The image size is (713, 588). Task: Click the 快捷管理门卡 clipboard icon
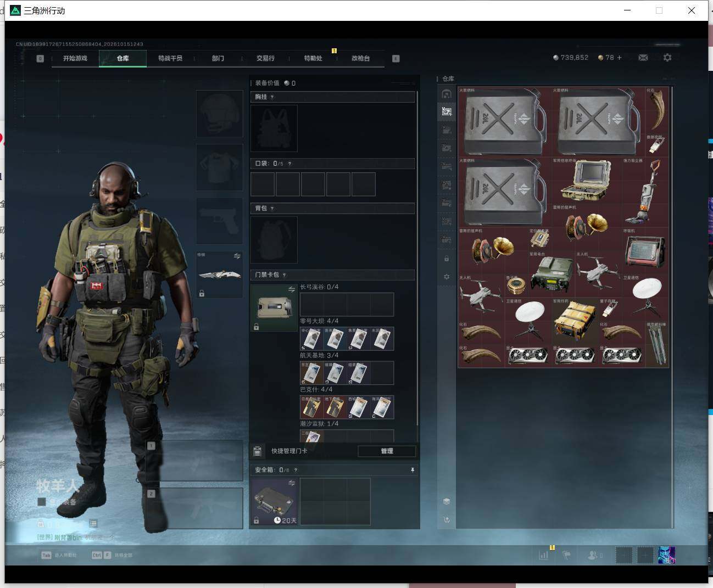tap(257, 451)
